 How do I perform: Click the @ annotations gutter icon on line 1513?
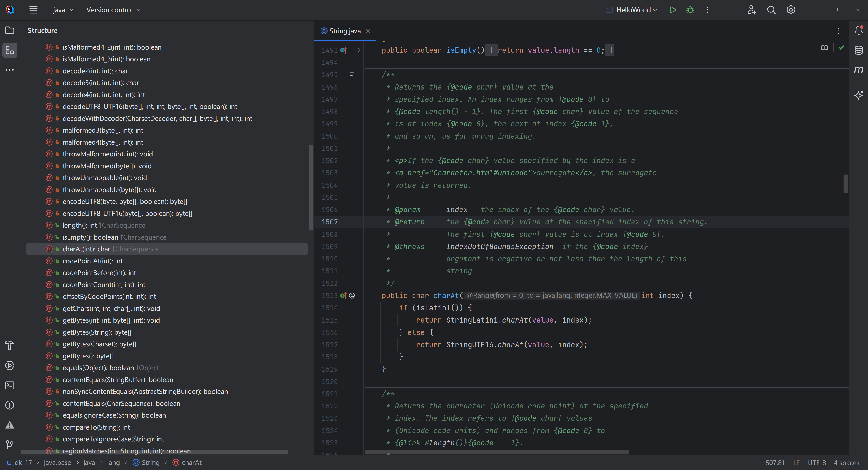[x=352, y=296]
